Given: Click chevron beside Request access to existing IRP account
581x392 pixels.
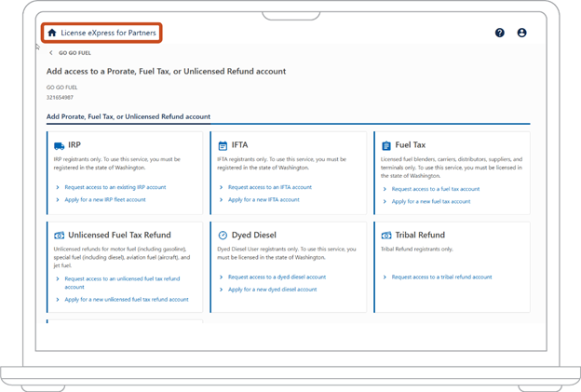Looking at the screenshot, I should (58, 187).
